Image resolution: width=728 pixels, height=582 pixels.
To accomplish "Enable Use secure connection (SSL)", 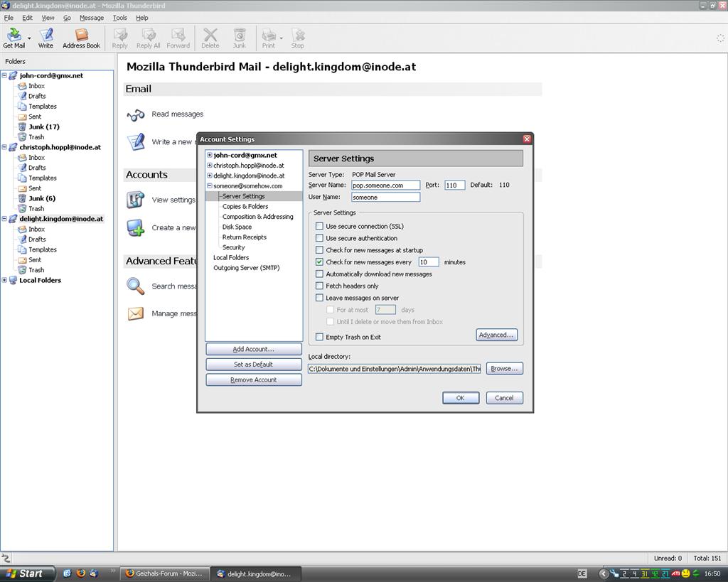I will pyautogui.click(x=319, y=226).
